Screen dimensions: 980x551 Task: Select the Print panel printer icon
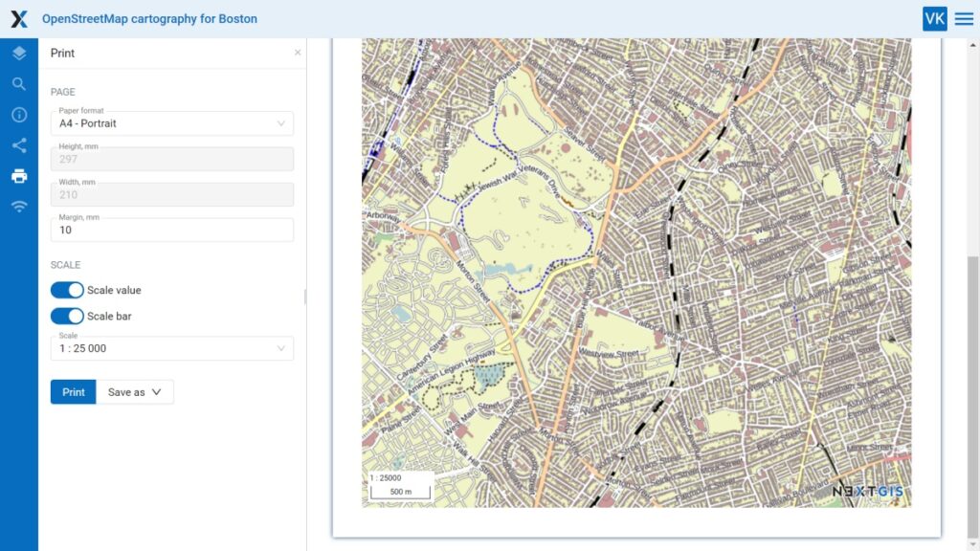[19, 176]
